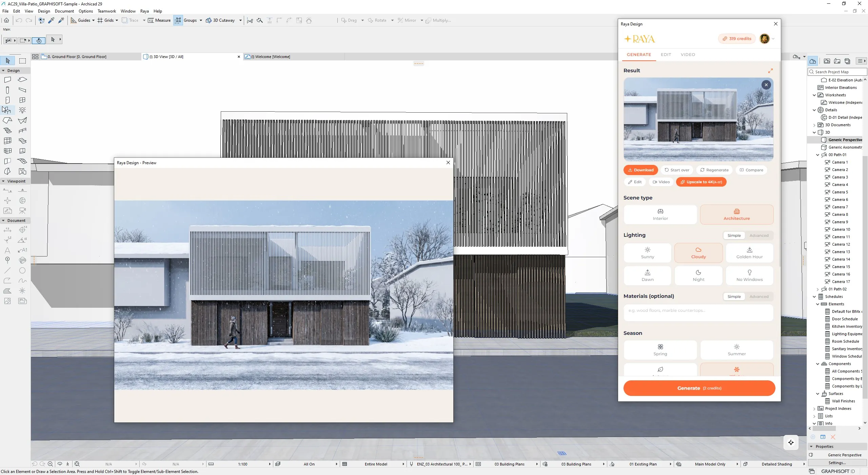This screenshot has height=475, width=868.
Task: Switch to the VIDEO tab in Raya
Action: pyautogui.click(x=688, y=55)
